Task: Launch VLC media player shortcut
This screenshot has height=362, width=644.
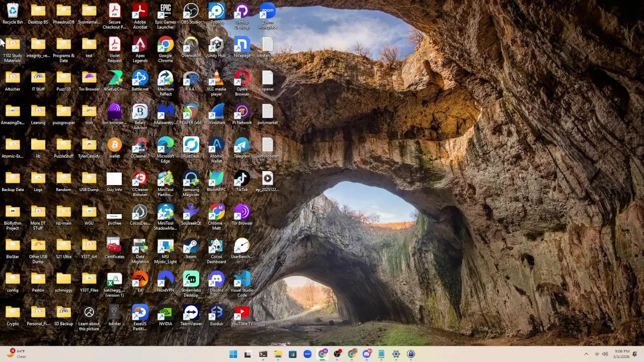Action: (216, 83)
